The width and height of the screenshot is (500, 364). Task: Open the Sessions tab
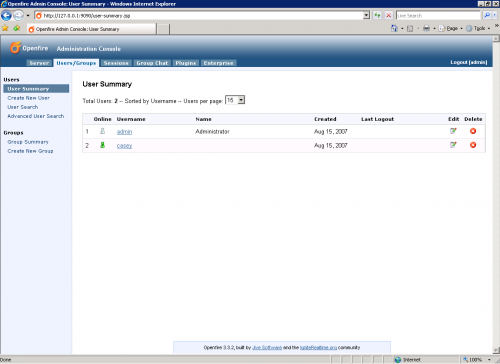[116, 63]
